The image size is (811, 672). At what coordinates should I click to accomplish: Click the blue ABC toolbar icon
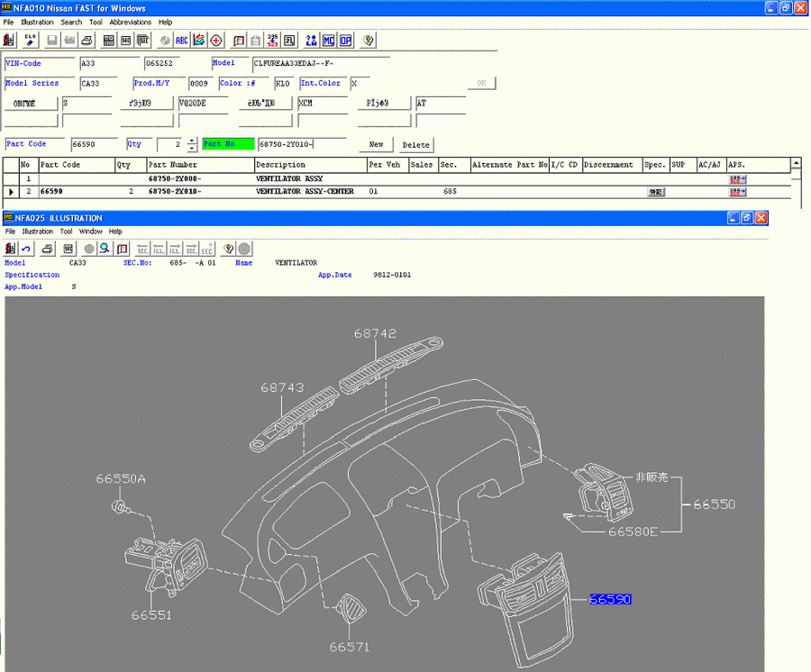[x=181, y=41]
